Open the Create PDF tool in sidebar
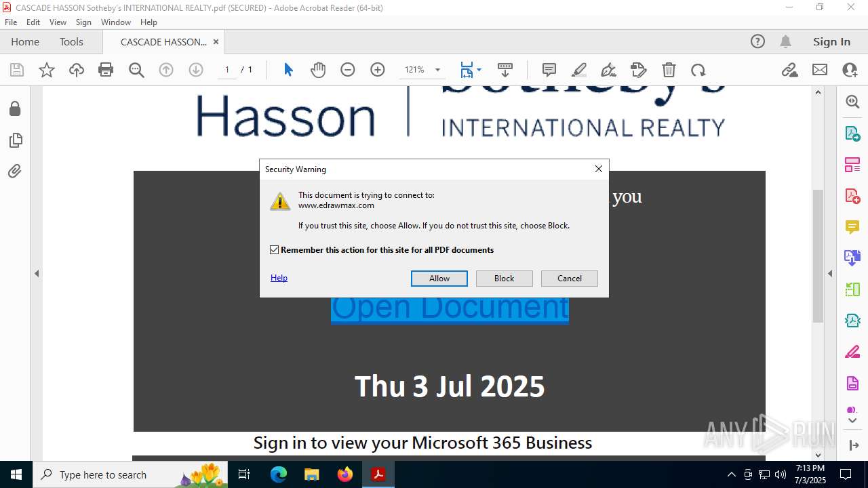This screenshot has height=488, width=868. pos(852,195)
